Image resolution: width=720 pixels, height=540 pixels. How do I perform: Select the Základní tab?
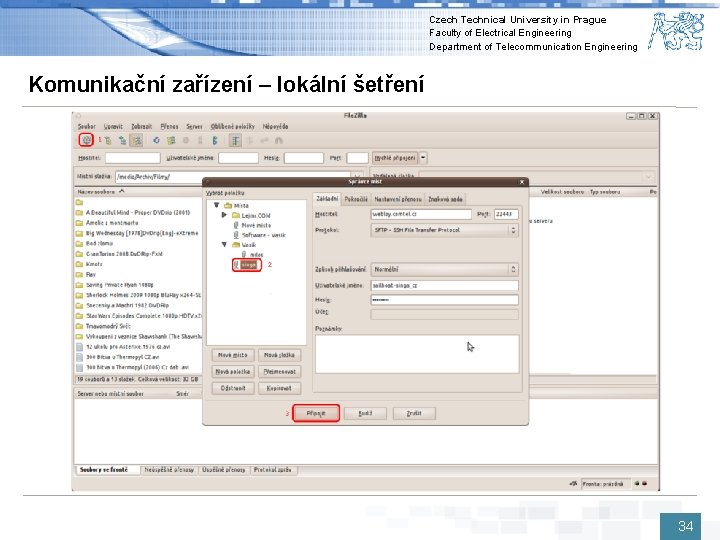(327, 198)
